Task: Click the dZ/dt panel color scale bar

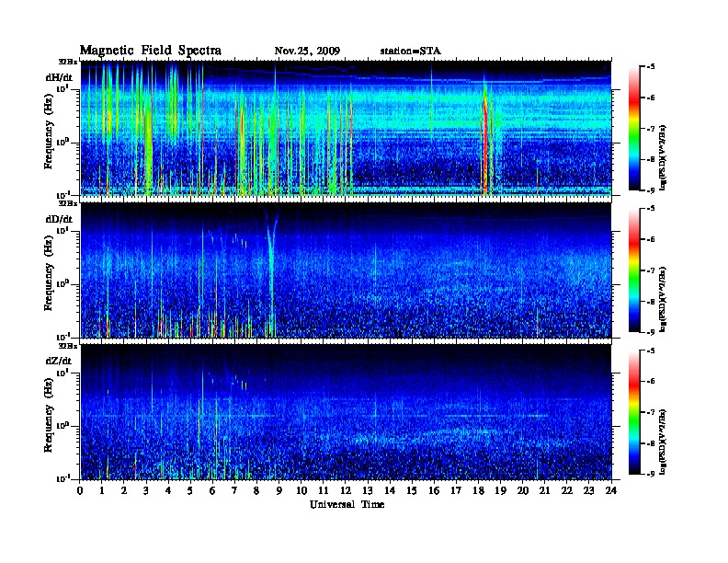Action: coord(634,412)
